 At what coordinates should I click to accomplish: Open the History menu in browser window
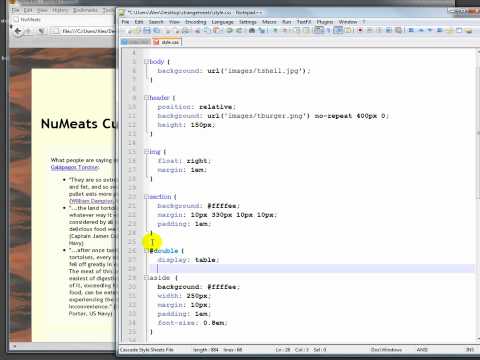[60, 10]
